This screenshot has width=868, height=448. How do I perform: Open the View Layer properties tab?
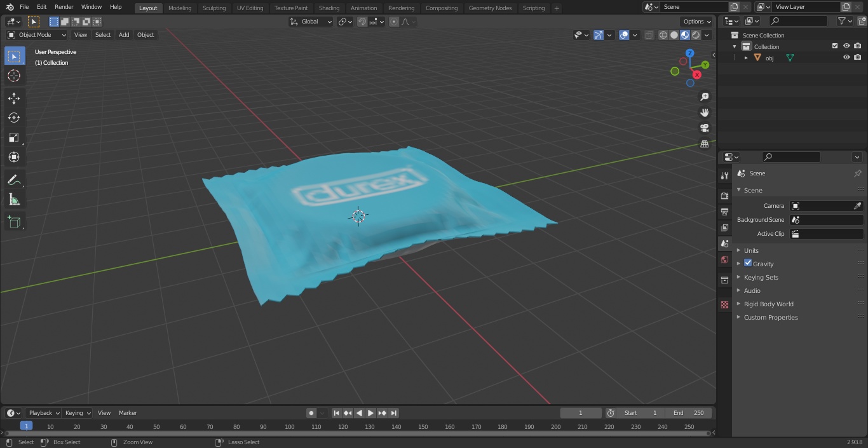point(724,227)
